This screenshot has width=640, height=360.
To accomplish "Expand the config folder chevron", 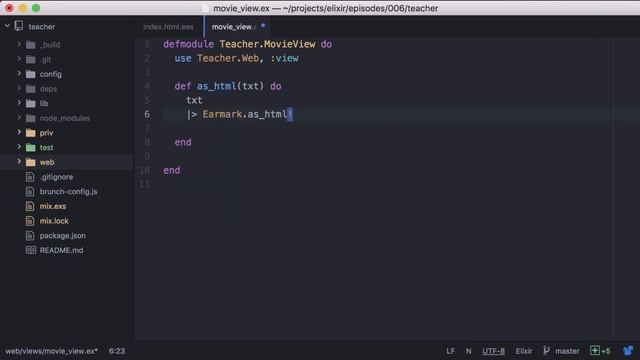I will (x=19, y=73).
